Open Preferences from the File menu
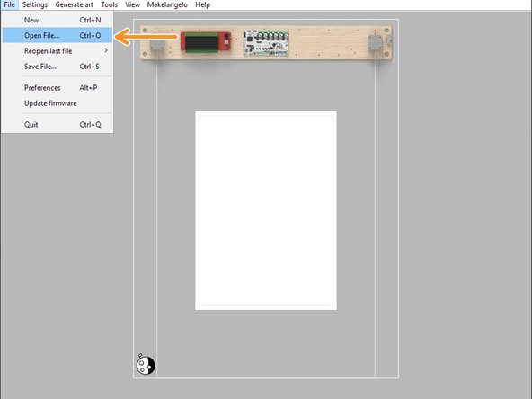This screenshot has width=532, height=399. coord(57,87)
